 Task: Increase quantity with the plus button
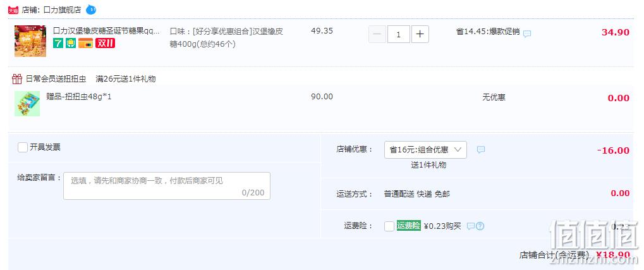pyautogui.click(x=420, y=34)
